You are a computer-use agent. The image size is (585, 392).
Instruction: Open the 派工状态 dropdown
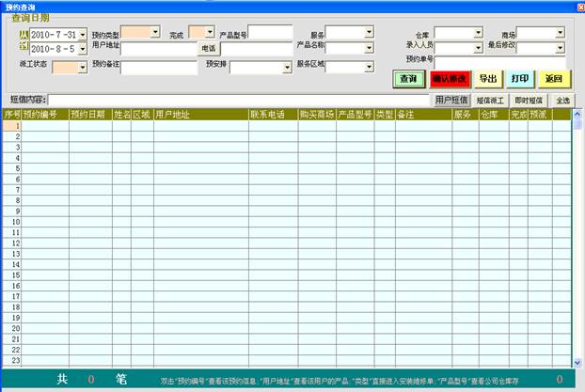coord(83,68)
